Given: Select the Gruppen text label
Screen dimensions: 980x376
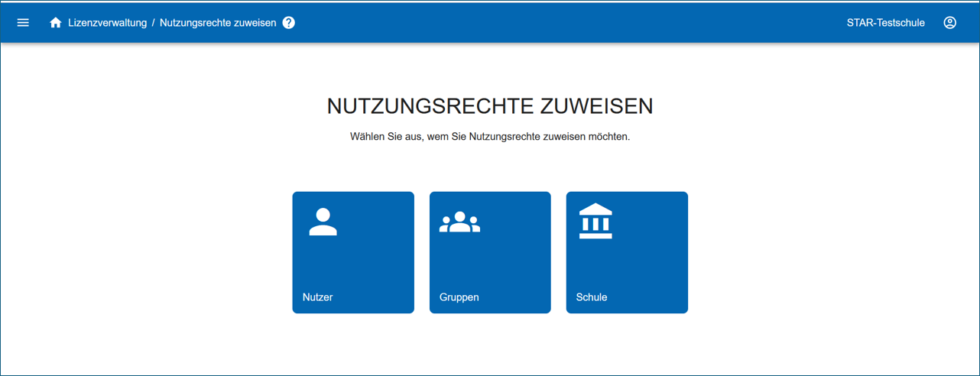Looking at the screenshot, I should (459, 297).
